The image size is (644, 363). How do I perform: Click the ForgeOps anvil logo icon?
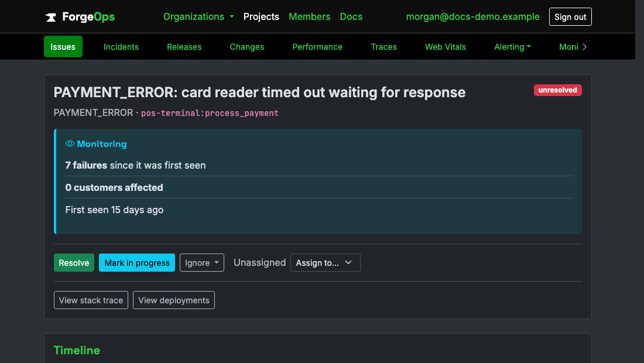tap(50, 17)
